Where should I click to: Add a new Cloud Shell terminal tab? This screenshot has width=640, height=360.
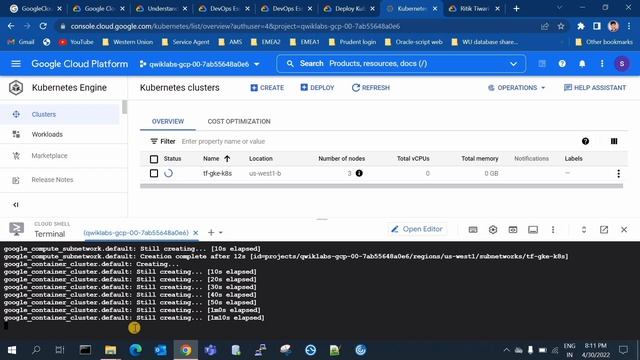pyautogui.click(x=211, y=232)
